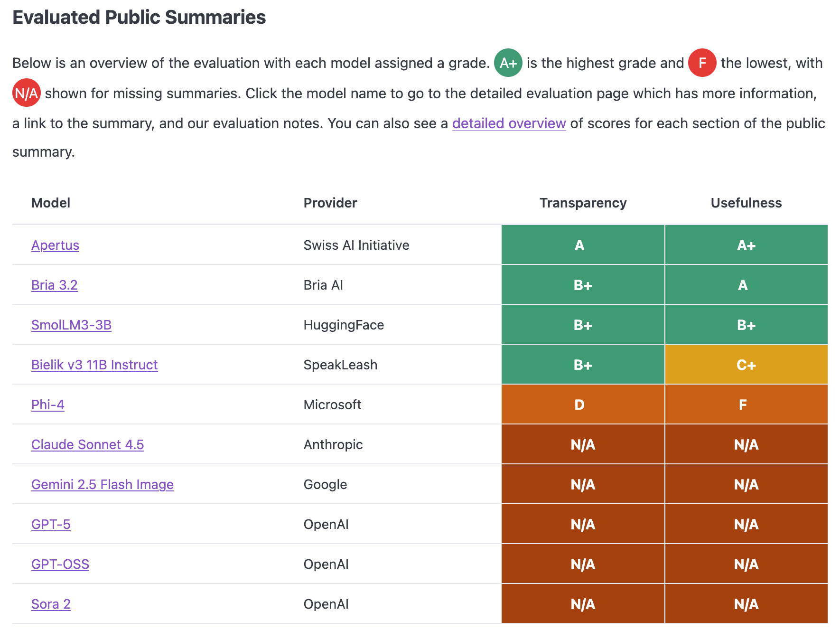Open the Bria 3.2 evaluation link
Screen dimensions: 840x640
point(54,285)
